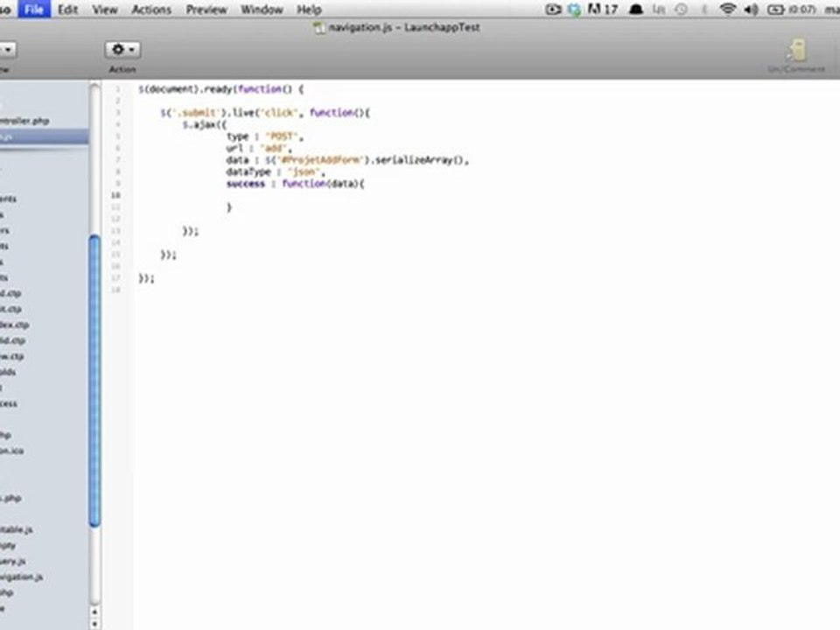Click the sidebar scroll down arrow

tap(94, 624)
